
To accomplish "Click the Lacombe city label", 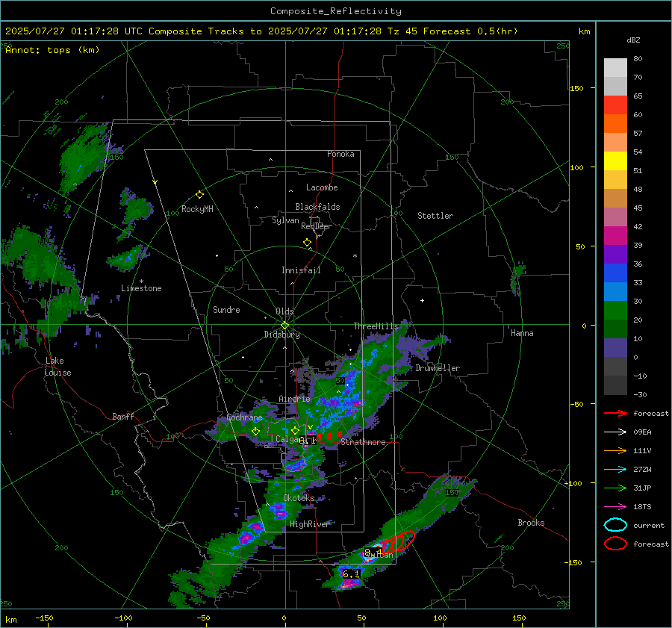I will [322, 187].
